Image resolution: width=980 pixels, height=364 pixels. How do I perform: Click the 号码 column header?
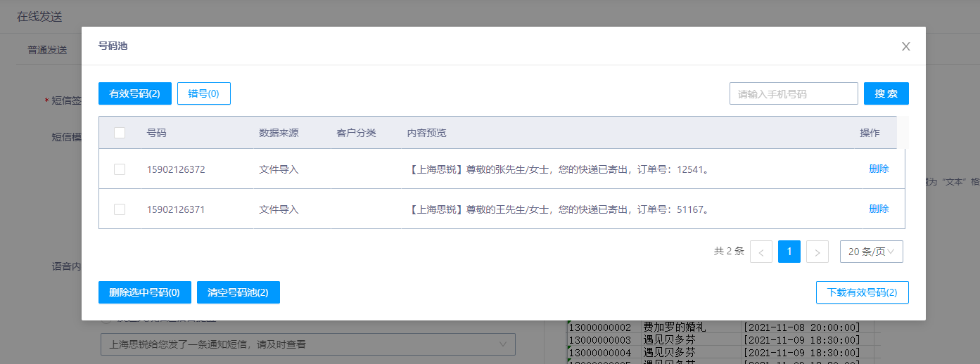pyautogui.click(x=157, y=133)
